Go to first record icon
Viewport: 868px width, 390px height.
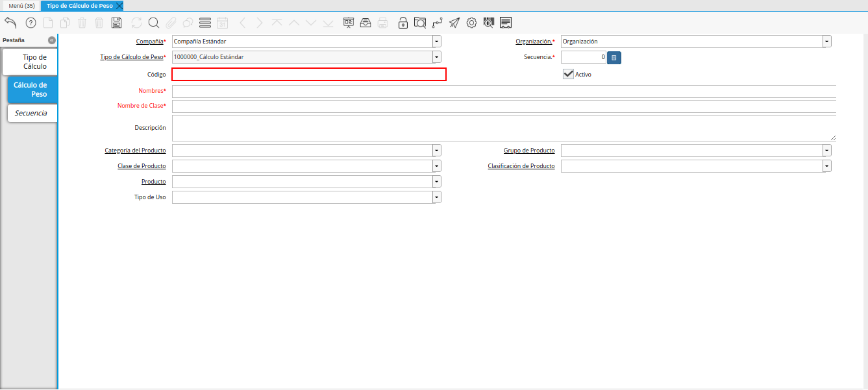(277, 23)
